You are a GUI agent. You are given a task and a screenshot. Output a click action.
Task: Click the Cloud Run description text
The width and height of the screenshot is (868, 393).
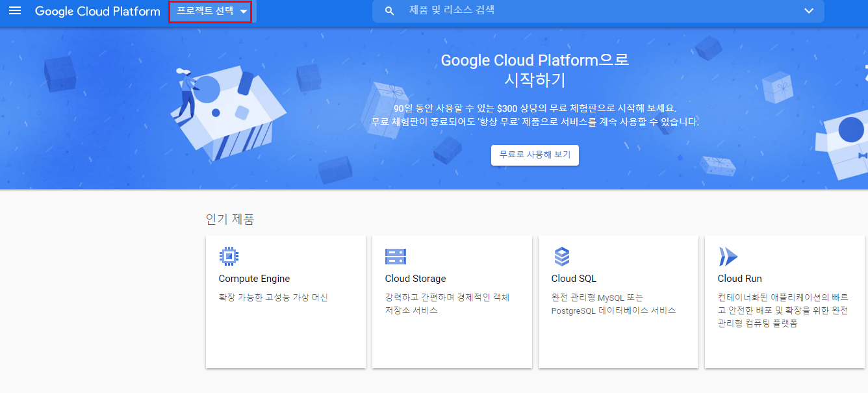click(x=783, y=310)
